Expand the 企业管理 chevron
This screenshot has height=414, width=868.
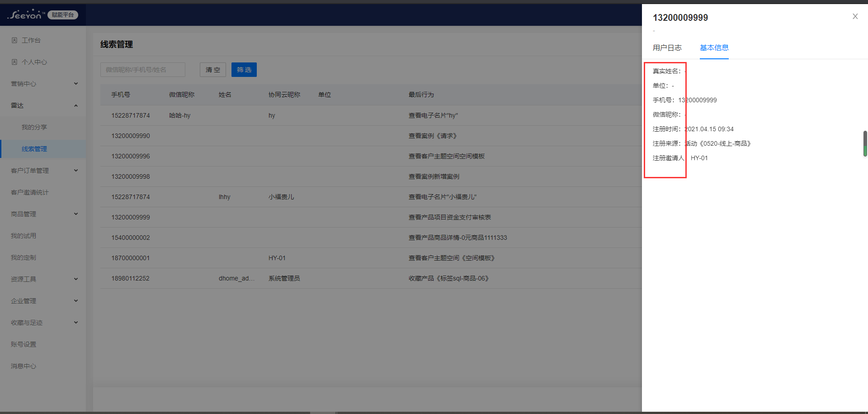click(76, 300)
